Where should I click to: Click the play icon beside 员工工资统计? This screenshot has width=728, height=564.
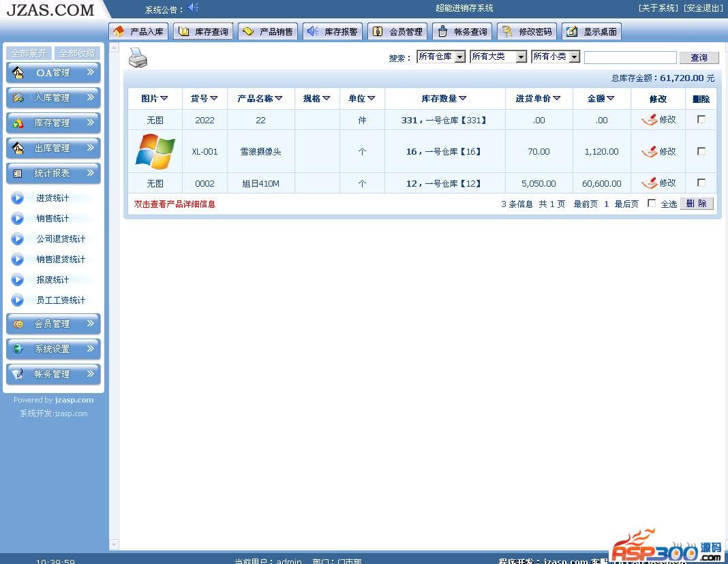coord(17,300)
